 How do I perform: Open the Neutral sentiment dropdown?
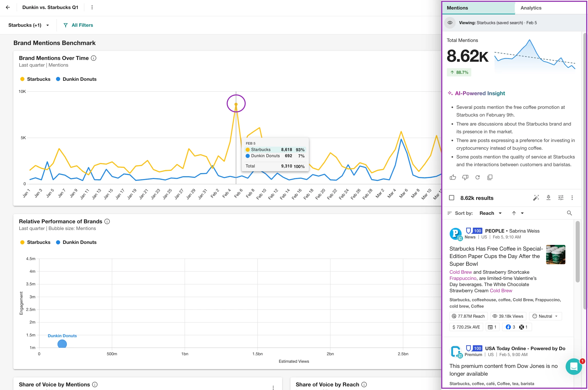(545, 316)
